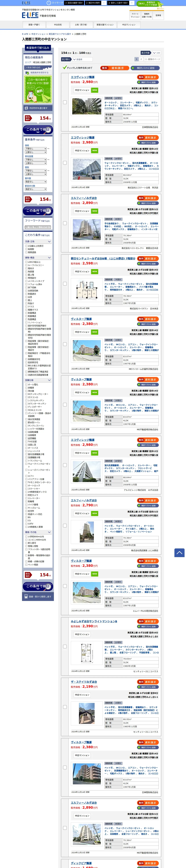Select checkbox for 朝日センチュリーみずほ台B棟 listing
This screenshot has height=868, width=186.
65,284
